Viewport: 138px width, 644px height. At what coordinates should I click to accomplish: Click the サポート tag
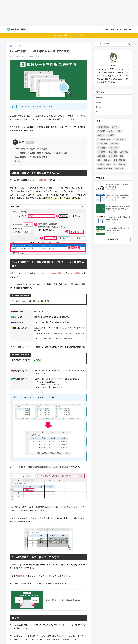101,135
